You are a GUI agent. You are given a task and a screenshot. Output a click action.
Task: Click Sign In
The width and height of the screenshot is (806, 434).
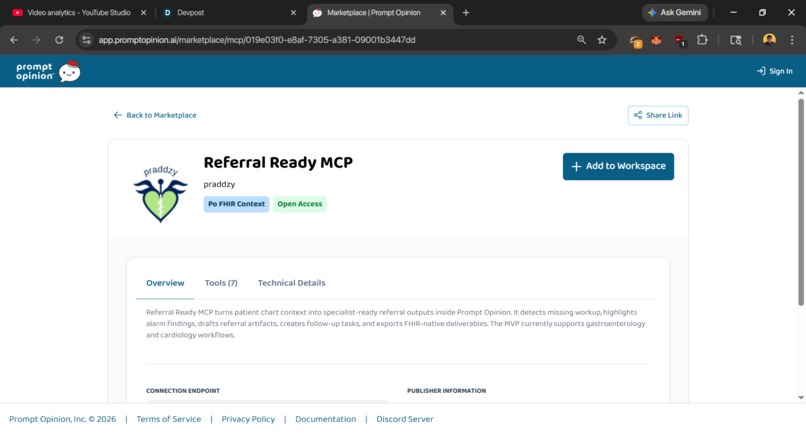[775, 71]
